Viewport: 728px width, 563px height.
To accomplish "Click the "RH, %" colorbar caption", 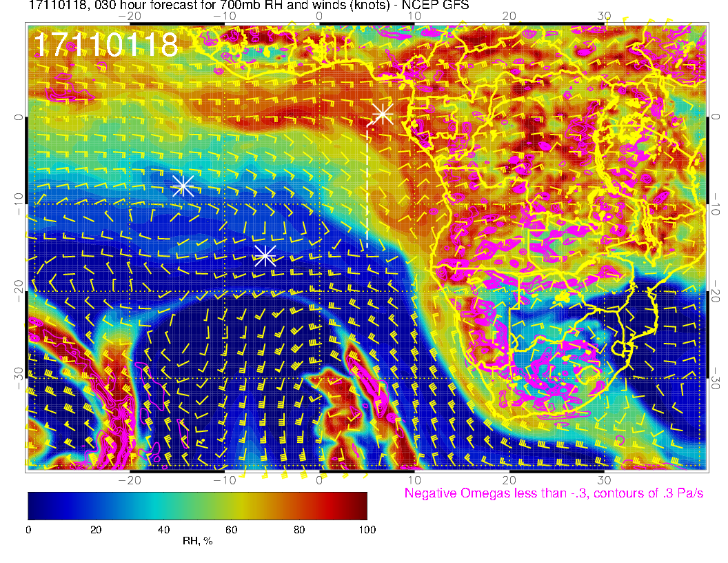I will [197, 542].
